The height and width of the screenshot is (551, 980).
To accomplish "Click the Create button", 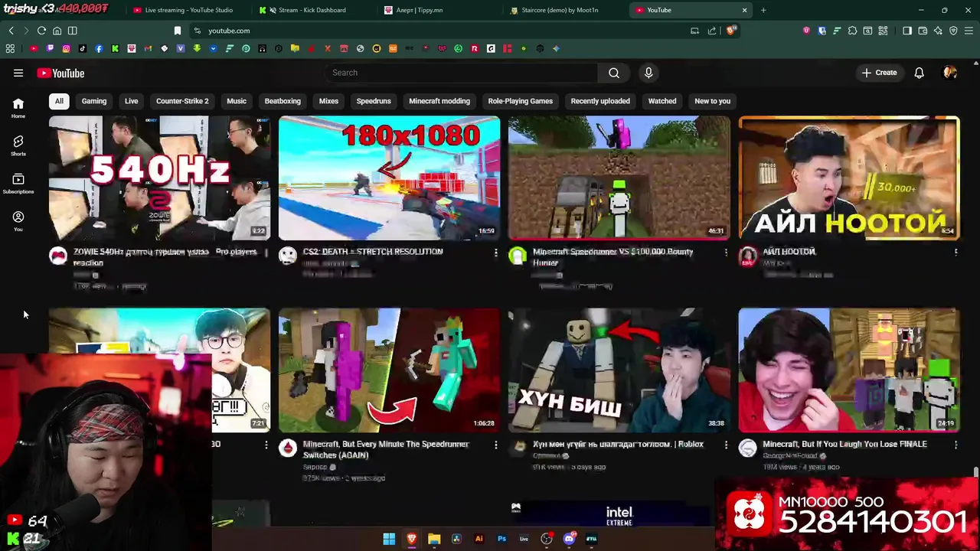I will coord(879,73).
